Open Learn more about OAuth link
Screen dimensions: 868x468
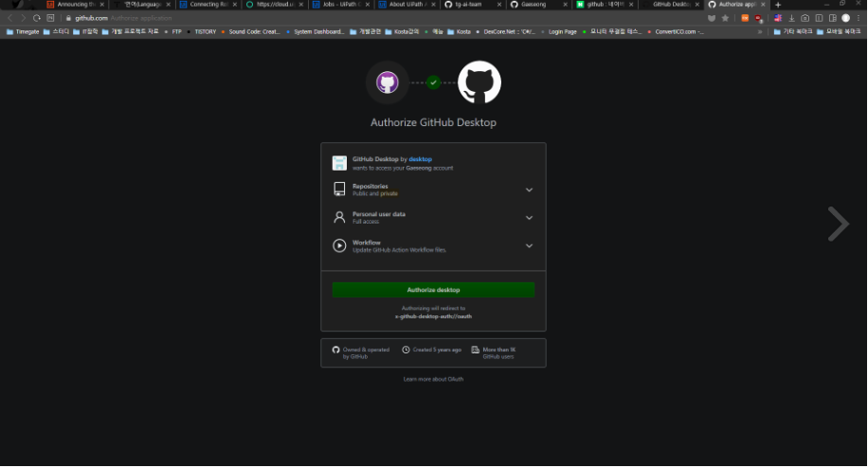click(433, 379)
